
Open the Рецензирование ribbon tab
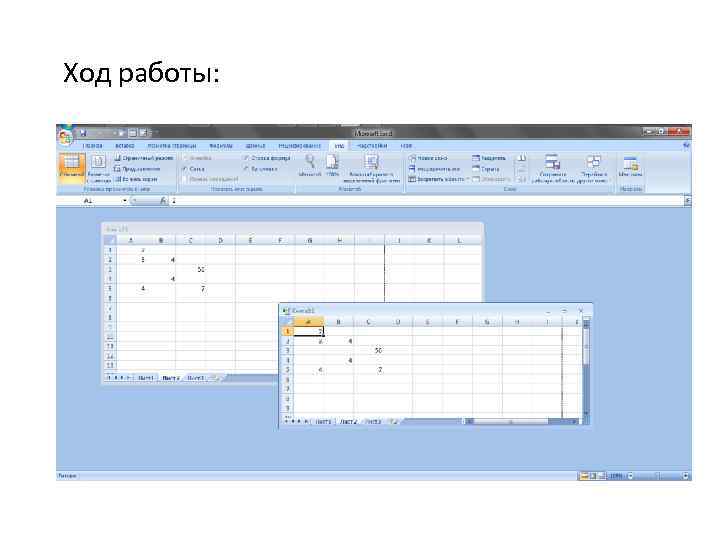point(299,146)
